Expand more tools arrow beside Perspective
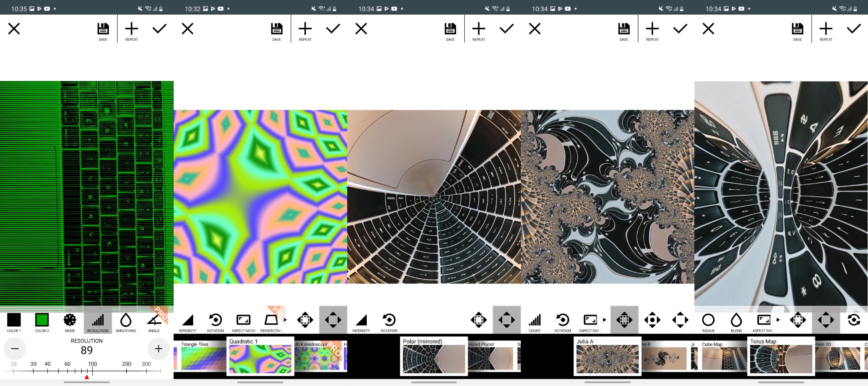The image size is (868, 386). click(x=286, y=320)
